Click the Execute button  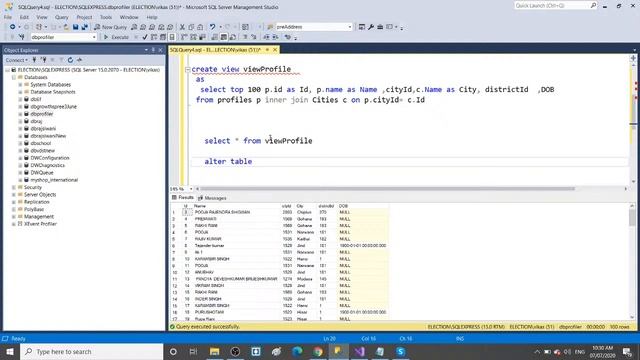pyautogui.click(x=116, y=37)
